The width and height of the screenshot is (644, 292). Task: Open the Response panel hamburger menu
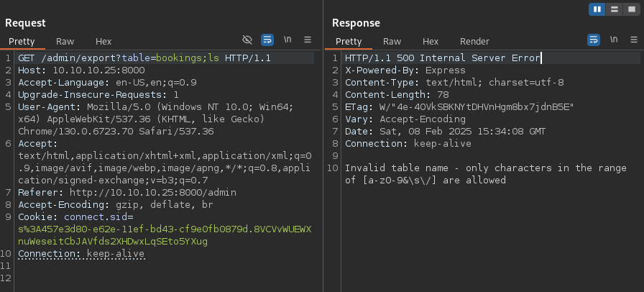(x=634, y=40)
